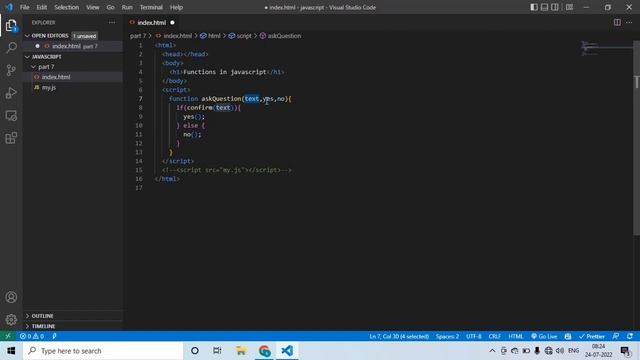Open editor More Actions ellipsis
640x360 pixels.
pyautogui.click(x=629, y=22)
